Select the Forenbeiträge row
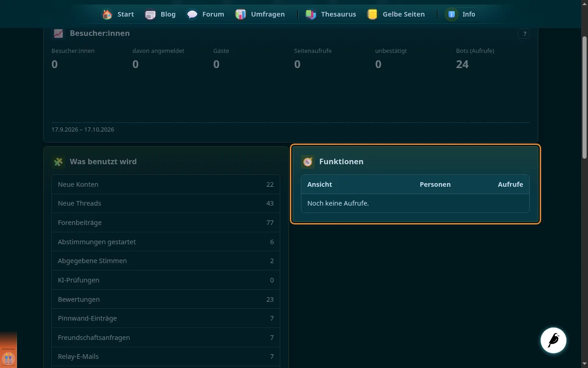The width and height of the screenshot is (588, 368). [x=166, y=223]
